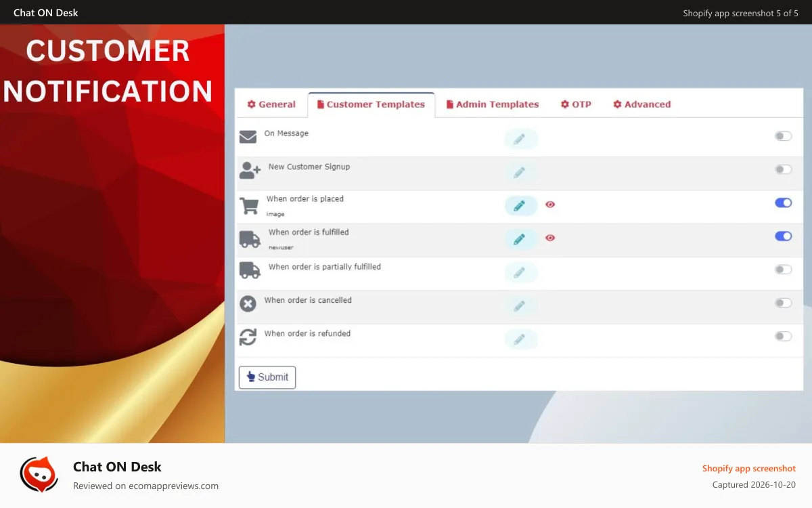Image resolution: width=812 pixels, height=508 pixels.
Task: Click 'Reviewed on ecomappreviews.com' text
Action: point(145,486)
